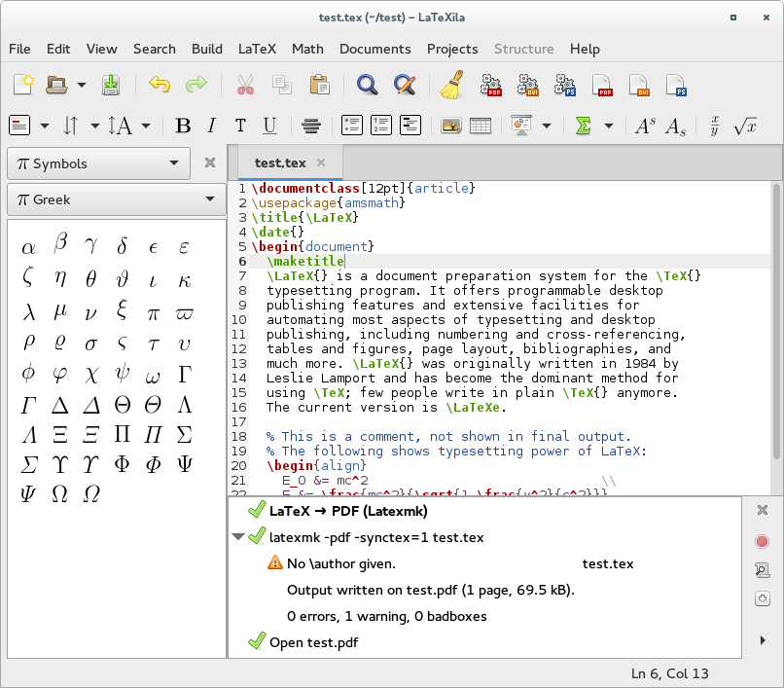
Task: Create a new file with New icon
Action: point(23,85)
